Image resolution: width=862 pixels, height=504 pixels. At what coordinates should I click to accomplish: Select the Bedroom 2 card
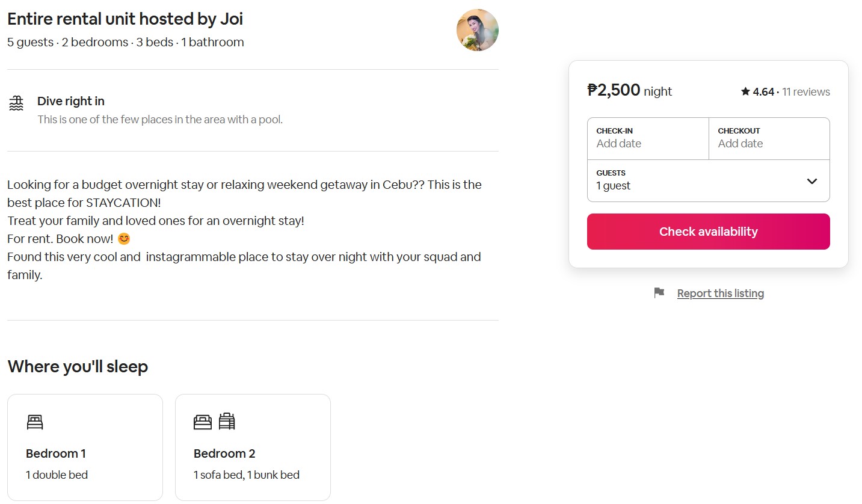click(x=253, y=447)
